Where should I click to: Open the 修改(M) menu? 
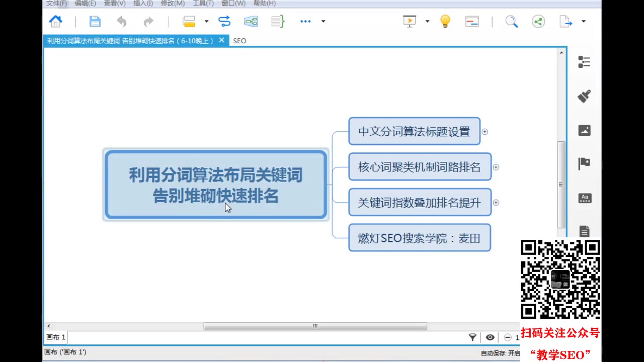[173, 4]
